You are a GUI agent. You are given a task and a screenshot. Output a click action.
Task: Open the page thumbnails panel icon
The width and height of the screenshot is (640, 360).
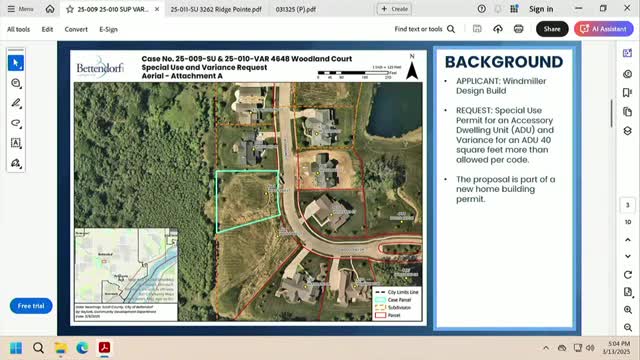pyautogui.click(x=627, y=111)
